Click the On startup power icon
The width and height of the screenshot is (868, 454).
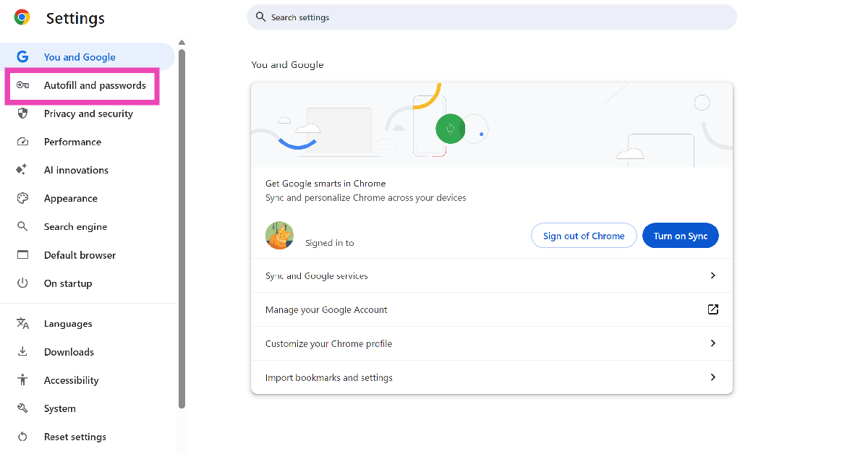pos(22,283)
